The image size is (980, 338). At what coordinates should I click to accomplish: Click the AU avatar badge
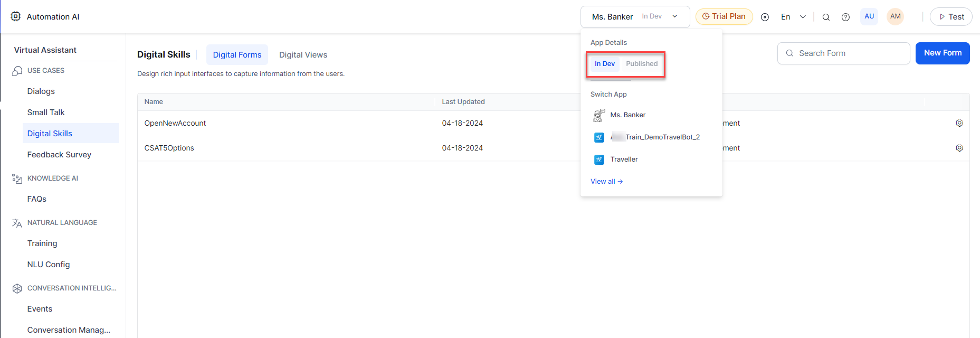(869, 16)
